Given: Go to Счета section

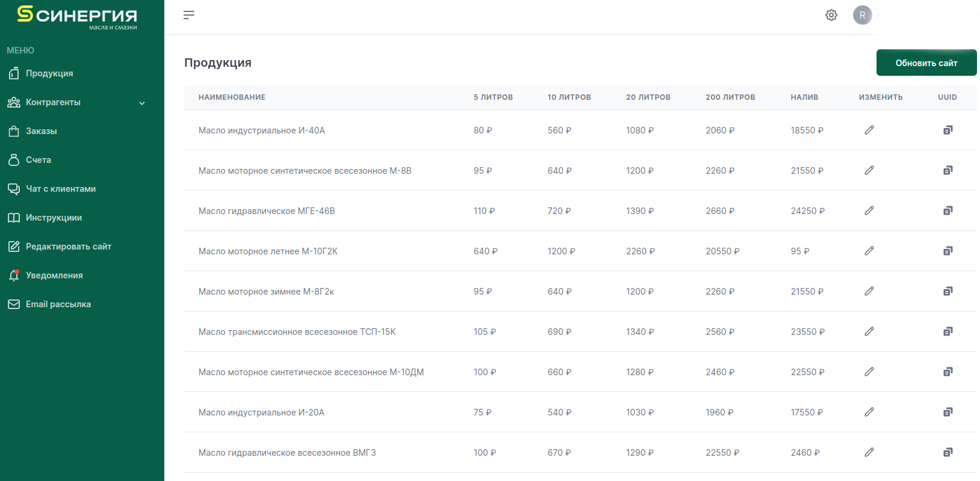Looking at the screenshot, I should (39, 160).
